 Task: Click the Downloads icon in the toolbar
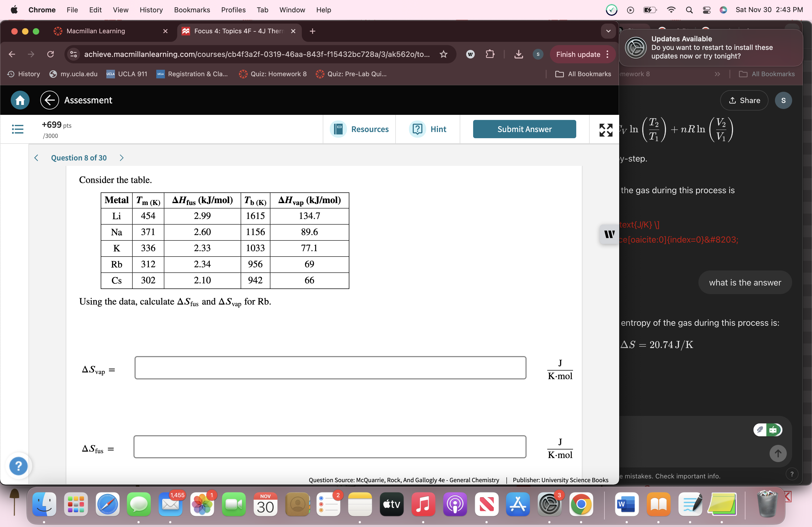click(x=519, y=54)
